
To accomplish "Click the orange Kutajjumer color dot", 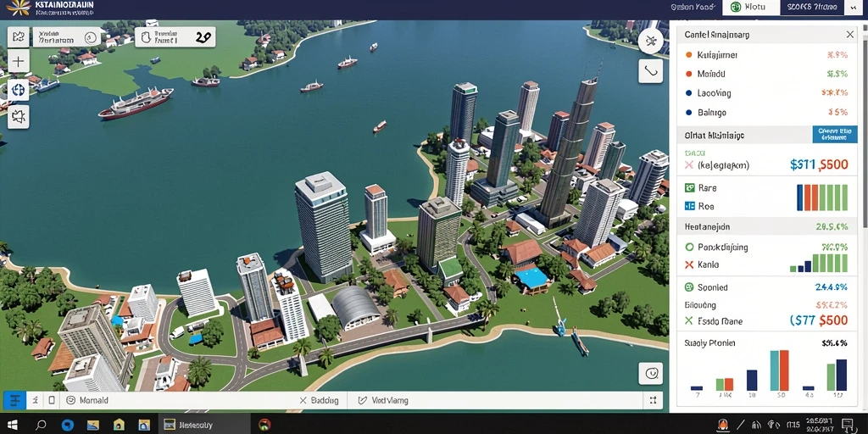I will tap(688, 55).
